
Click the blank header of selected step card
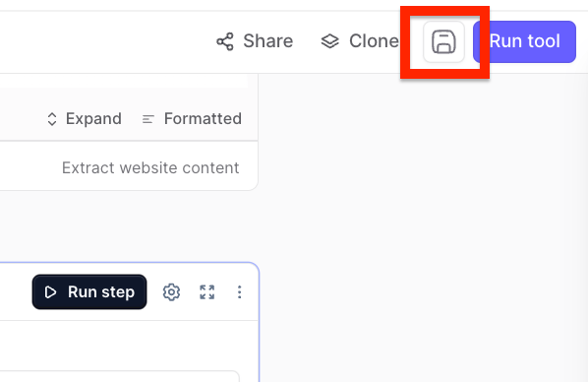[15, 291]
